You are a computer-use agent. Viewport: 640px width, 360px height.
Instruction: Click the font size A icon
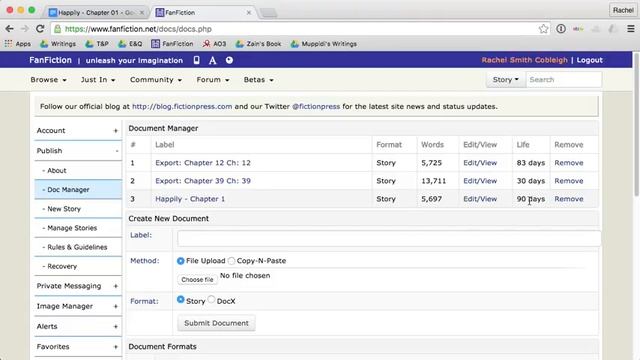pyautogui.click(x=212, y=60)
